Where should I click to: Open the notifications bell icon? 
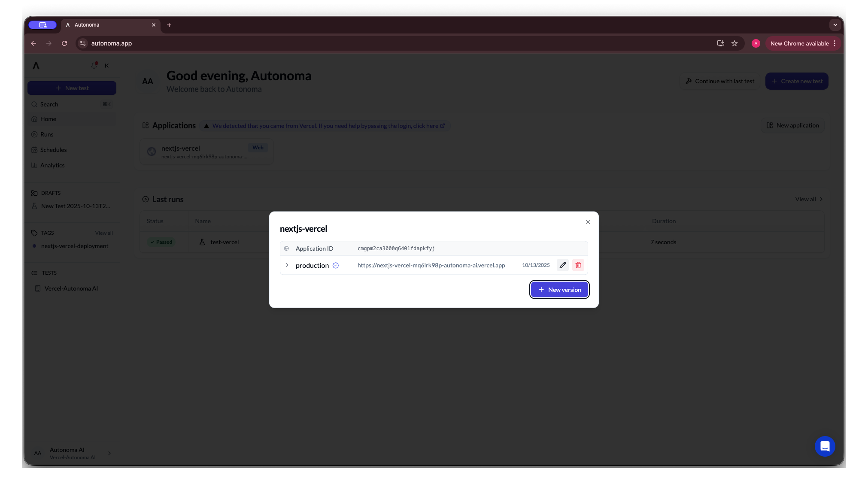tap(94, 65)
